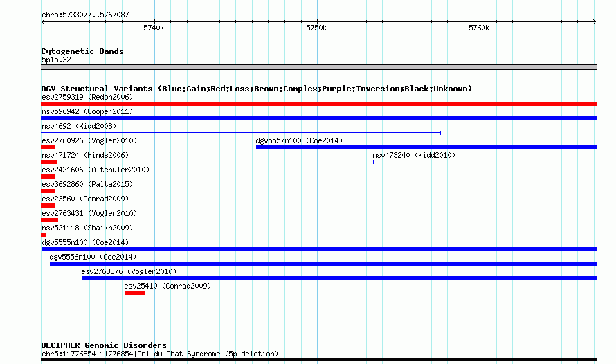Open nsv471724 (Hinds2006) variant label
Viewport: 616px width, 364px height.
click(85, 155)
